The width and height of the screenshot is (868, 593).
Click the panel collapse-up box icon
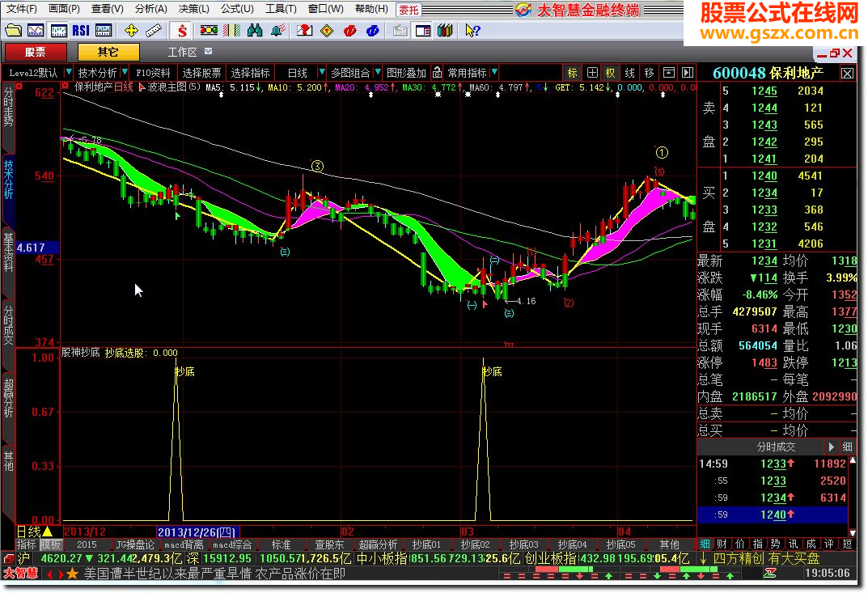click(x=669, y=73)
